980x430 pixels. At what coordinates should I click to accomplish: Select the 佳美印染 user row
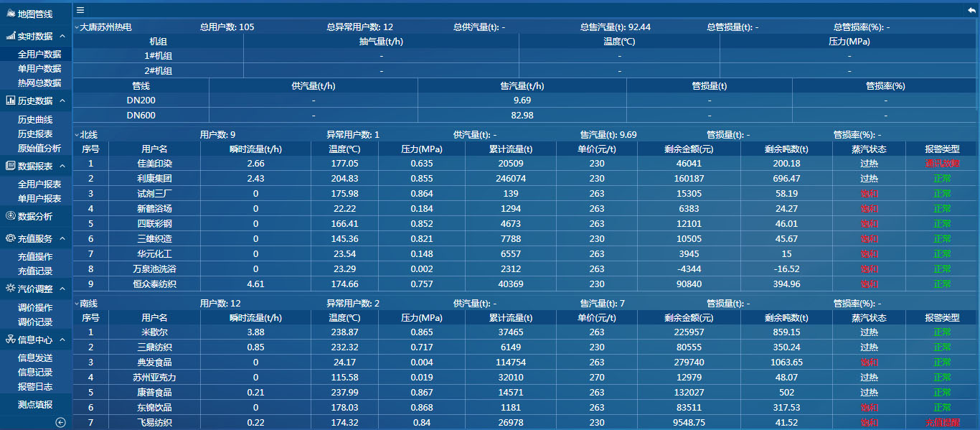pyautogui.click(x=154, y=164)
